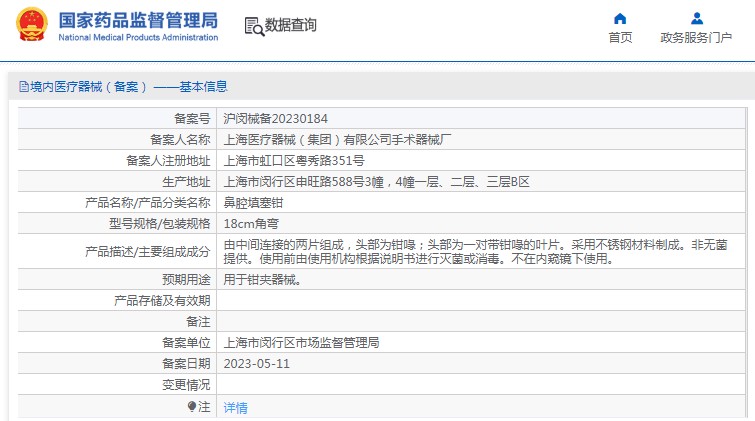The width and height of the screenshot is (755, 421).
Task: Open the 详情 link
Action: pyautogui.click(x=235, y=408)
